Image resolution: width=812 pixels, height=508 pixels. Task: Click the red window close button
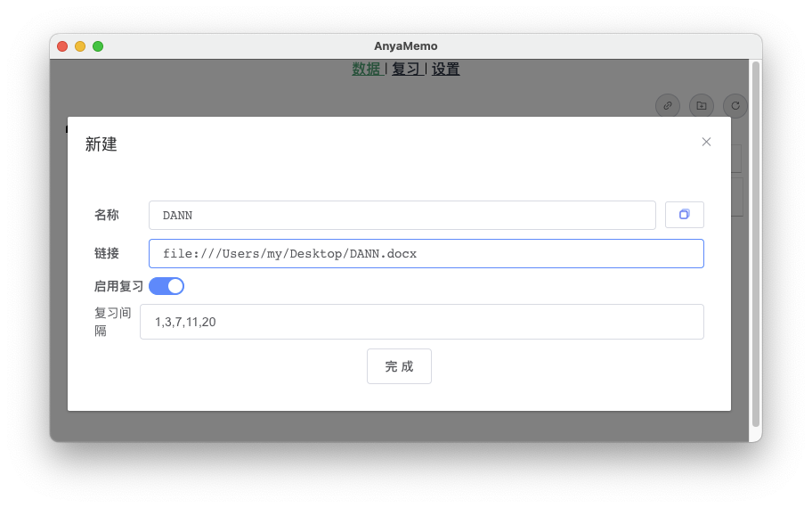(62, 46)
